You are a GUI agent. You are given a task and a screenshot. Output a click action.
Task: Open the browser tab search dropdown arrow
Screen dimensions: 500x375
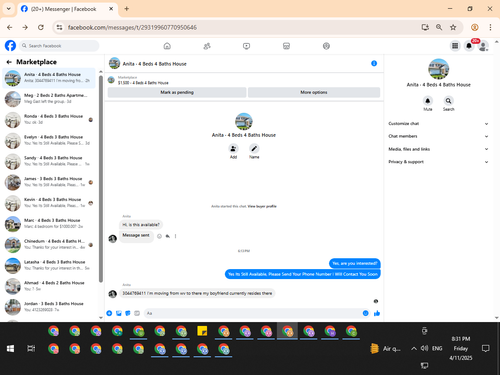point(9,9)
